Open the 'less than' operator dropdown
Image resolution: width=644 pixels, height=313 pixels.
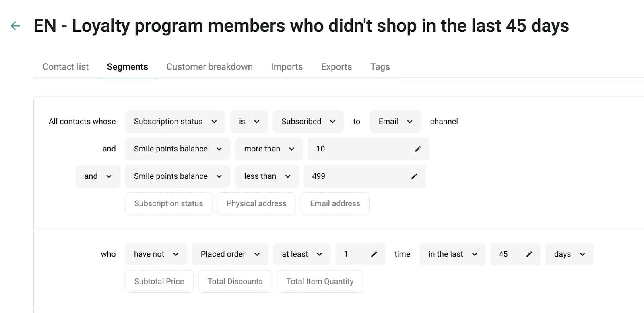point(267,176)
